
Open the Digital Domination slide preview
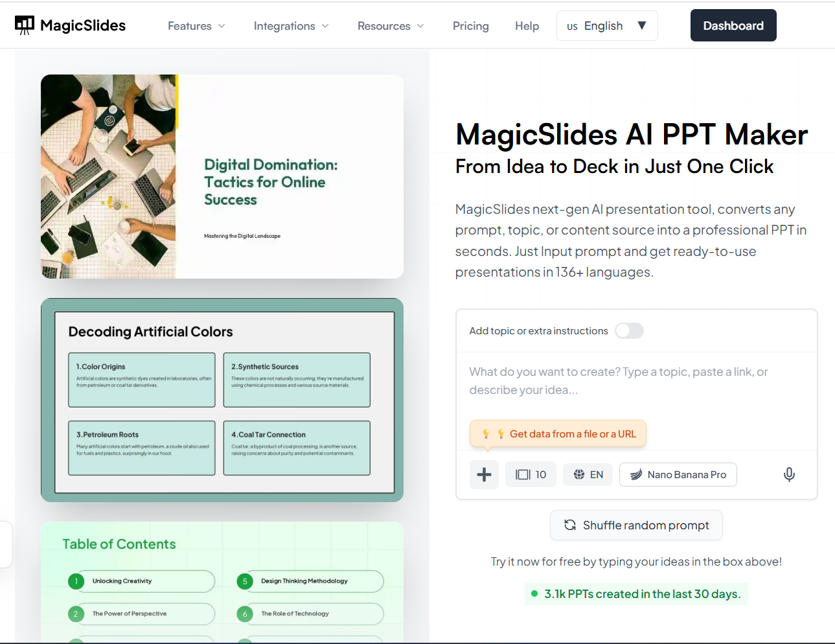[x=222, y=177]
